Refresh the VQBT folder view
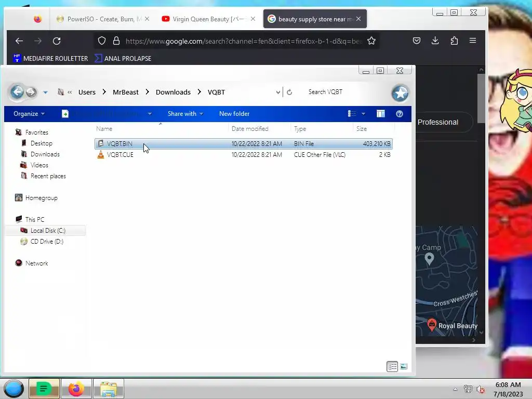 point(289,92)
